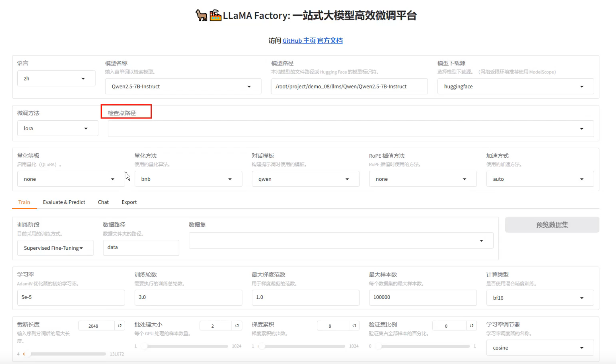
Task: Expand the 数据集 dropdown
Action: 341,240
